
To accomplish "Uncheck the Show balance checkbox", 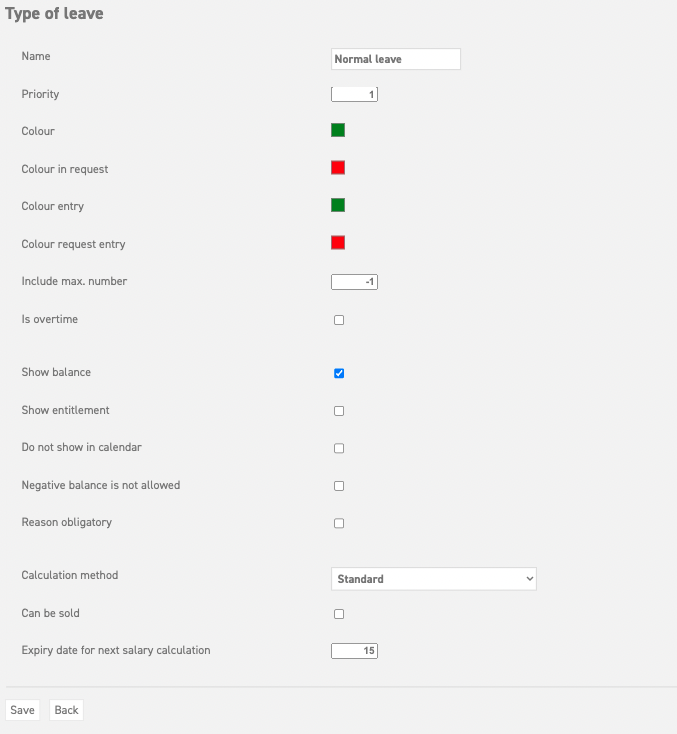I will (339, 373).
